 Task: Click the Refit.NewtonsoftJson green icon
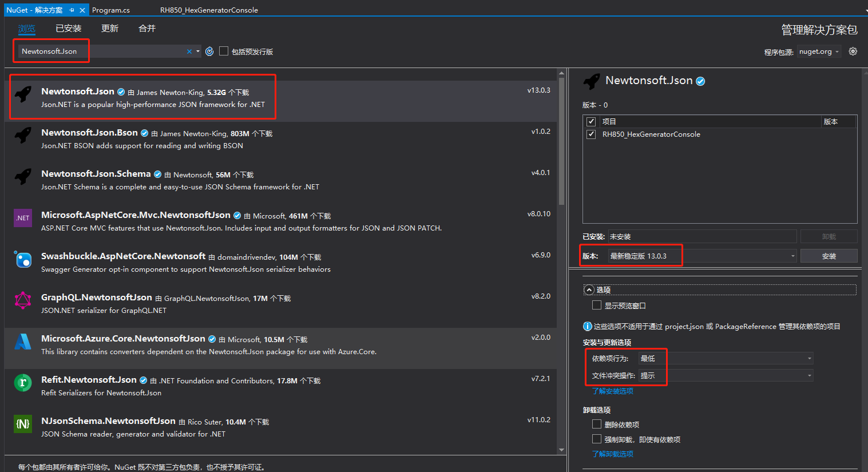click(23, 383)
